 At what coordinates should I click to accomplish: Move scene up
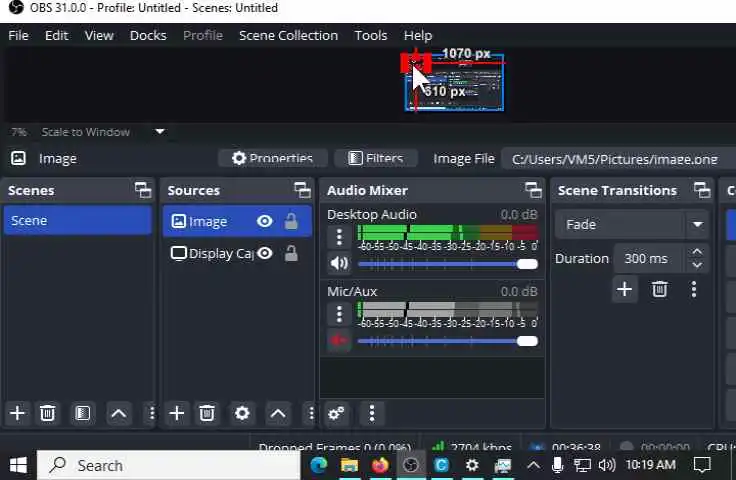[x=118, y=413]
